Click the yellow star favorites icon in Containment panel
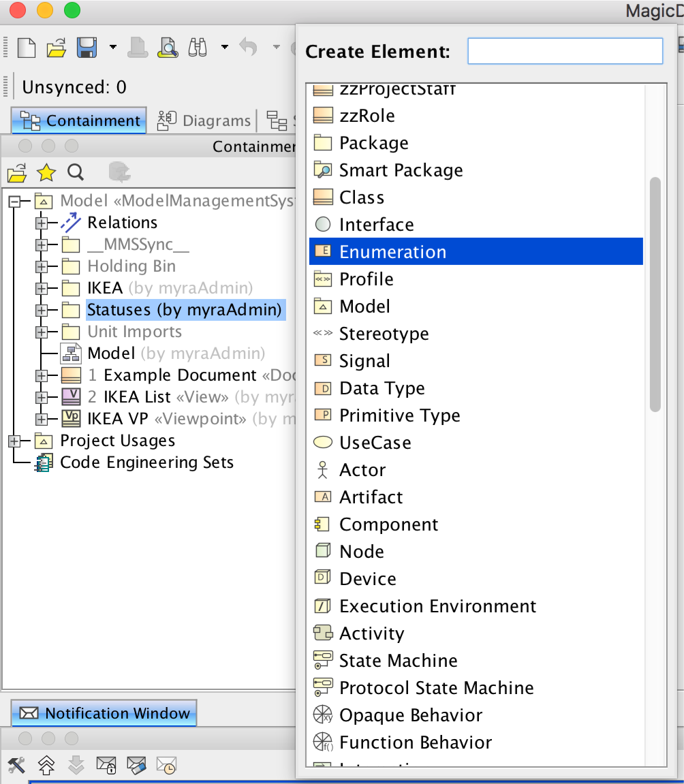This screenshot has width=684, height=784. pos(46,172)
